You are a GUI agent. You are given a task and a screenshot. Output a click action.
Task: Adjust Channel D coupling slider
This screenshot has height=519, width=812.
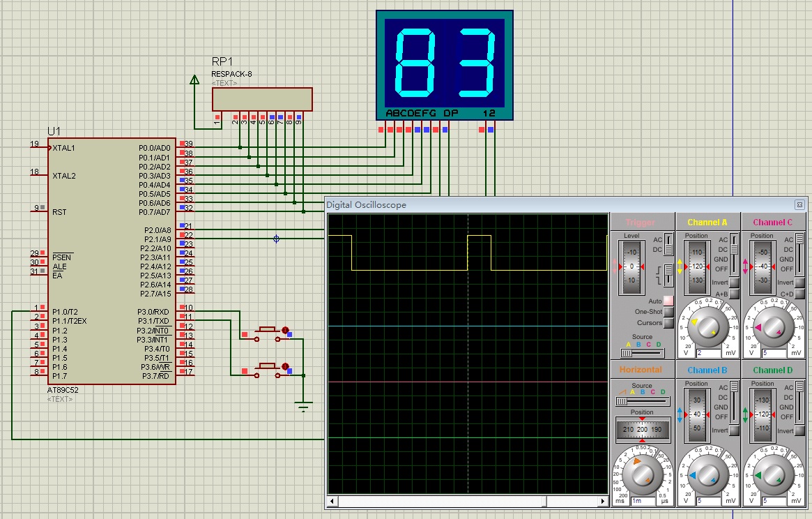click(799, 402)
